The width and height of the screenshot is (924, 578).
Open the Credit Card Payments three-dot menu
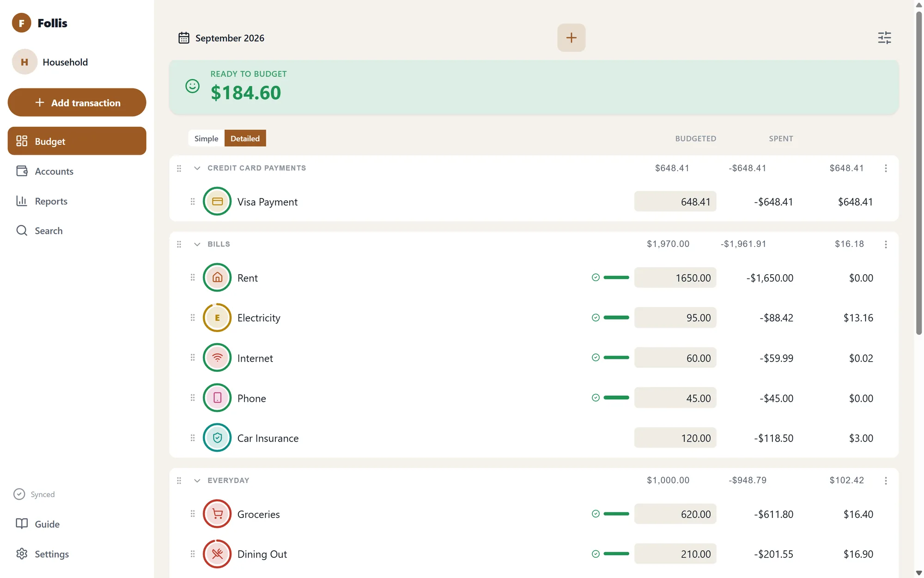[886, 168]
